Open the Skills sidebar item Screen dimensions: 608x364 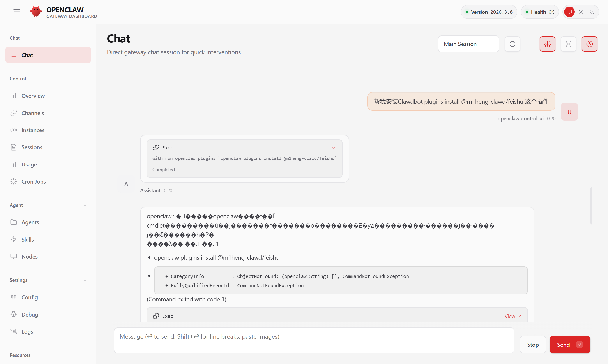(28, 239)
